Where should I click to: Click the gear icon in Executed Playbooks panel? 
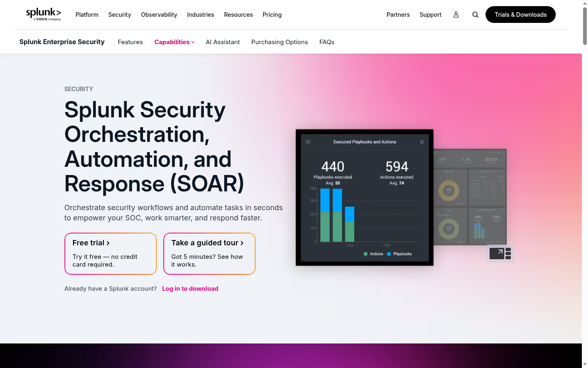point(422,142)
